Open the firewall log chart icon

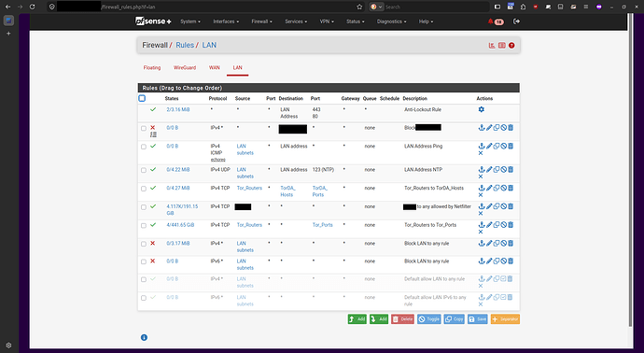click(x=492, y=45)
